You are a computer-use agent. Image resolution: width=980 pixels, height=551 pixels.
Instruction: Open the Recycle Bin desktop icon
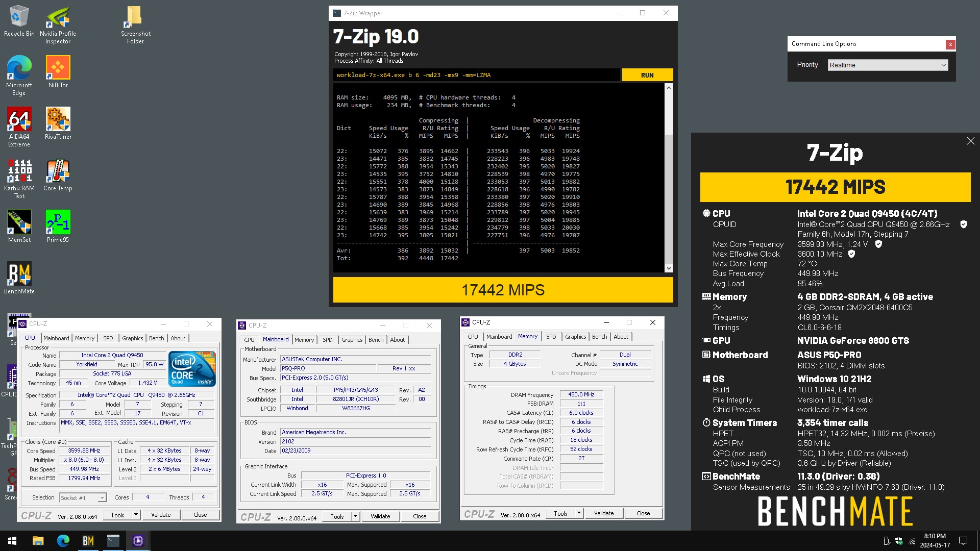(19, 21)
